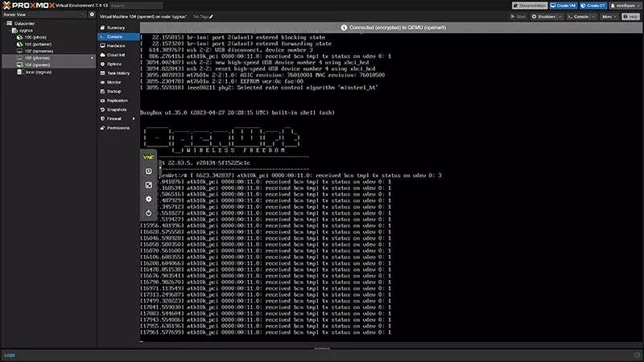Image resolution: width=644 pixels, height=362 pixels.
Task: Switch to the Hardware tab
Action: 116,46
